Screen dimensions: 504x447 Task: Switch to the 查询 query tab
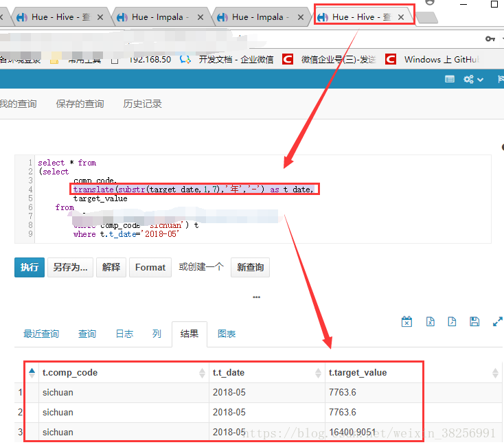tap(87, 334)
